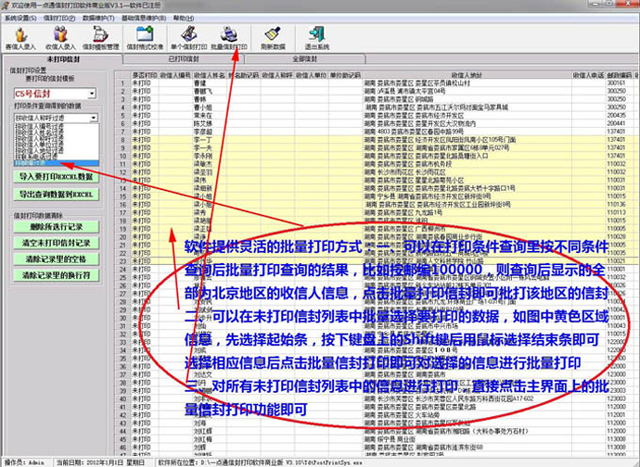The height and width of the screenshot is (467, 640).
Task: Open the 系统设置 menu
Action: (22, 18)
